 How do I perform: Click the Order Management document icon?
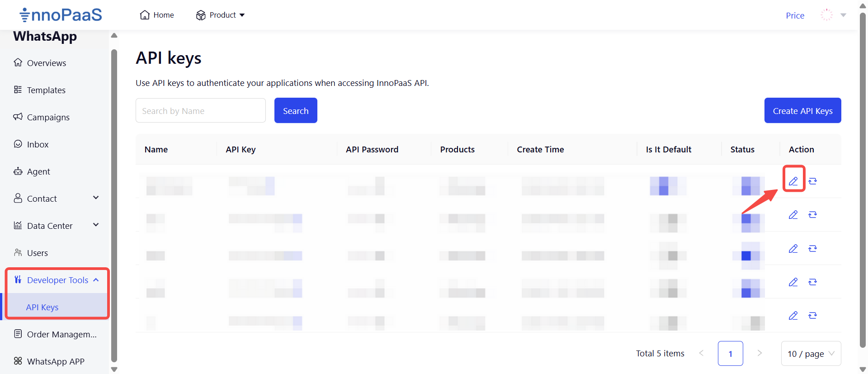coord(18,334)
